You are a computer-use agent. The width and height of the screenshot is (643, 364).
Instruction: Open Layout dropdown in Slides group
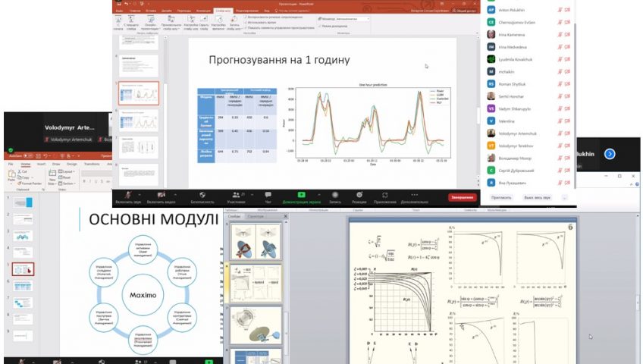coord(67,171)
